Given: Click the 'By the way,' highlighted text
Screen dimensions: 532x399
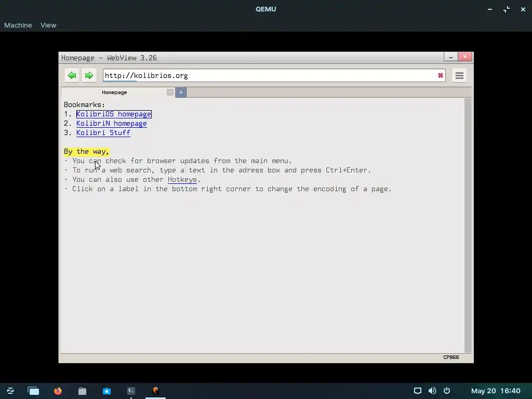Looking at the screenshot, I should pyautogui.click(x=87, y=152).
